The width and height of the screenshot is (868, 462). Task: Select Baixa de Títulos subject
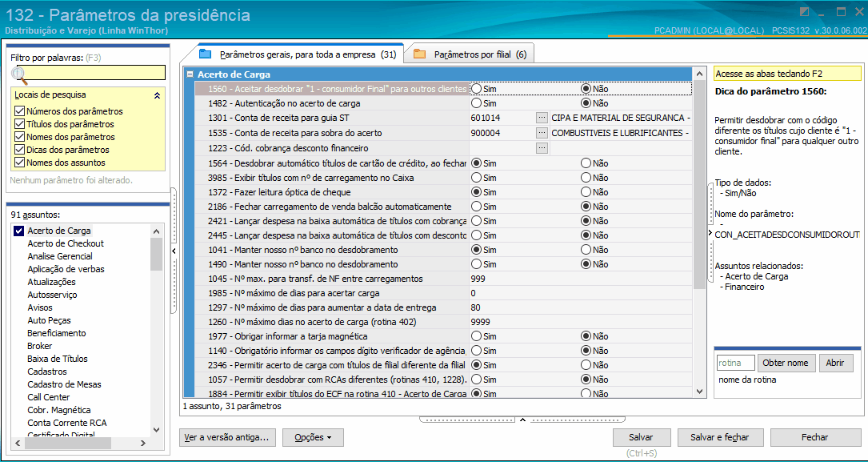pyautogui.click(x=58, y=359)
